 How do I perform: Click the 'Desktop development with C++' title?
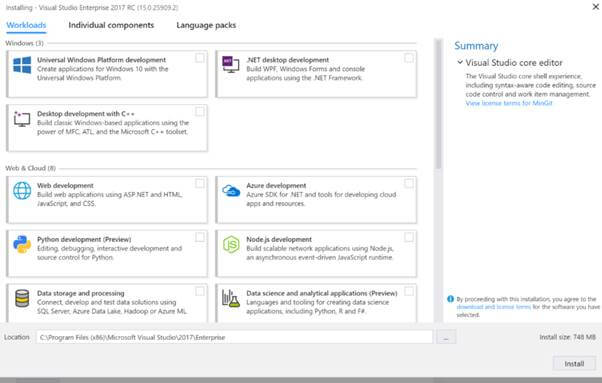click(86, 114)
